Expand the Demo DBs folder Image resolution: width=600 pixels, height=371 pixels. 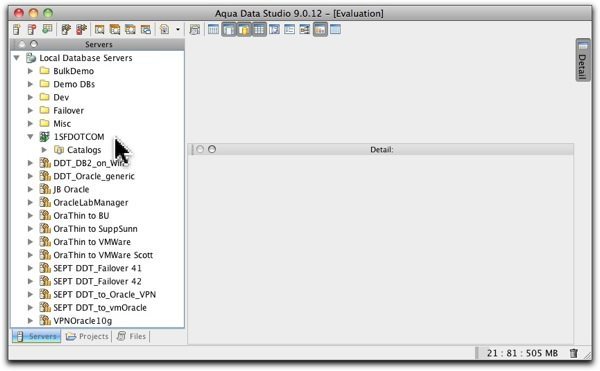[x=30, y=84]
